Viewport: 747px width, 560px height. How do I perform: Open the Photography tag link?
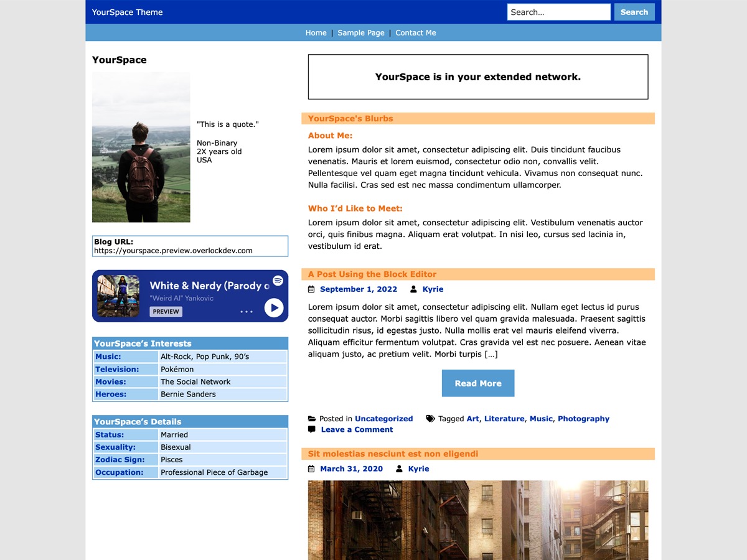point(583,419)
